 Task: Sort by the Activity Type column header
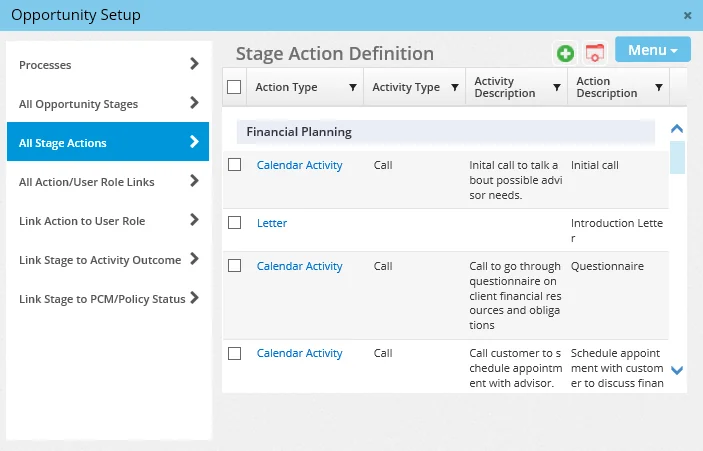[x=406, y=87]
